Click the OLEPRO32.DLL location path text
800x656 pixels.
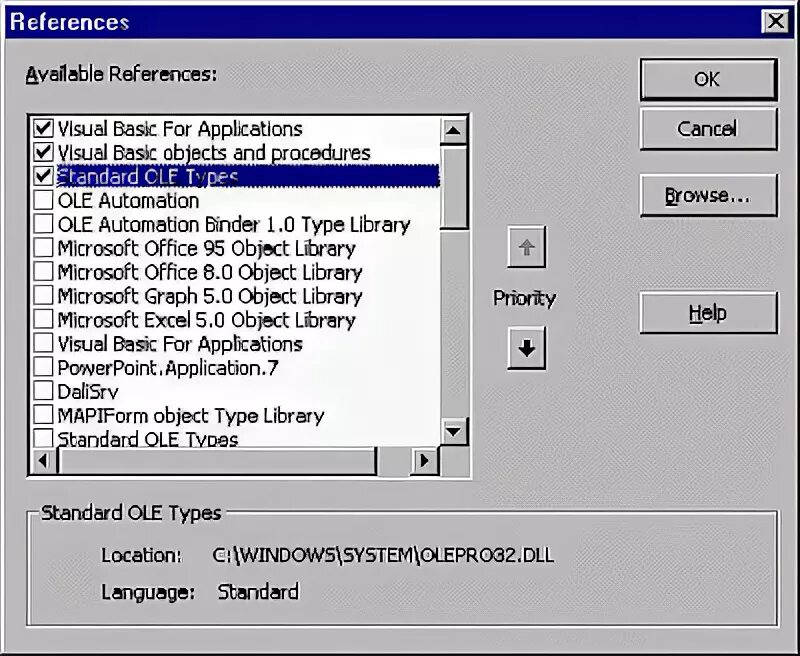[x=383, y=555]
